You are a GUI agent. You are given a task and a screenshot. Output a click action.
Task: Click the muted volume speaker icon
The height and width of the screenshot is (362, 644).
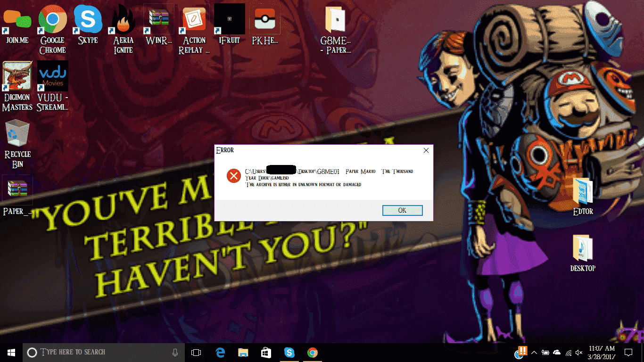[x=579, y=352]
